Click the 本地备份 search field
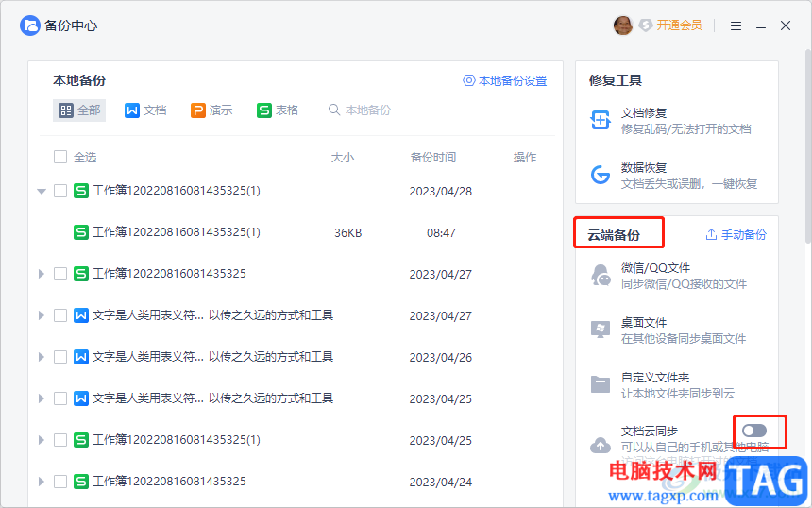The image size is (812, 508). 360,110
